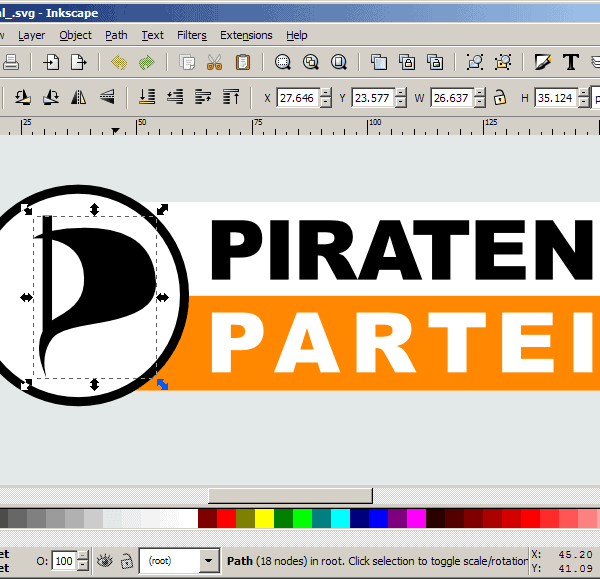The height and width of the screenshot is (579, 600).
Task: Open the Extensions menu
Action: (246, 35)
